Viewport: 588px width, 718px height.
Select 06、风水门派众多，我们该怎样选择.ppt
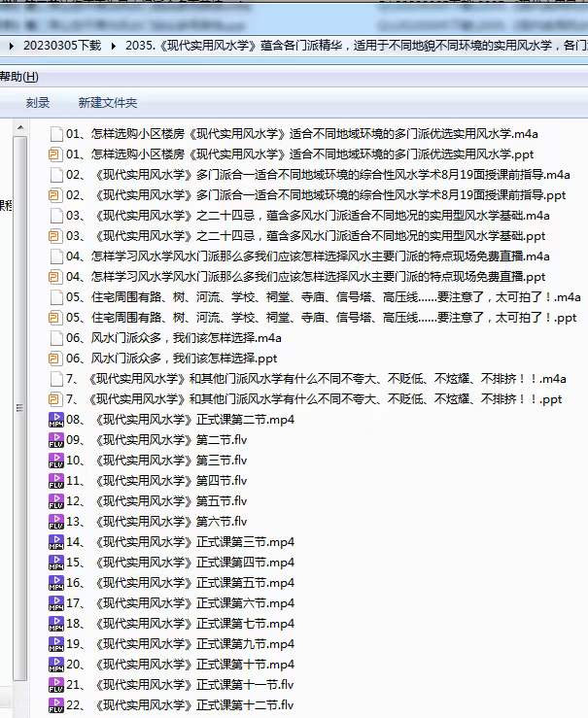[172, 359]
